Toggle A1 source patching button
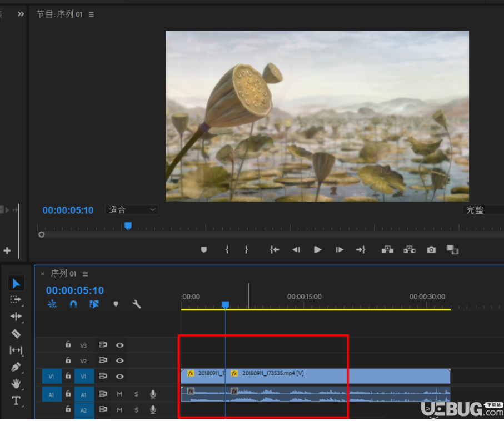504x421 pixels. tap(52, 395)
